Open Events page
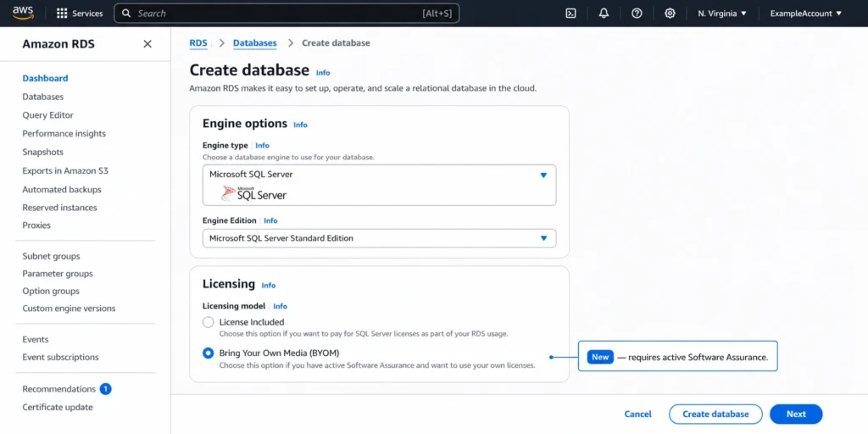Screen dimensions: 868x434 (x=36, y=339)
